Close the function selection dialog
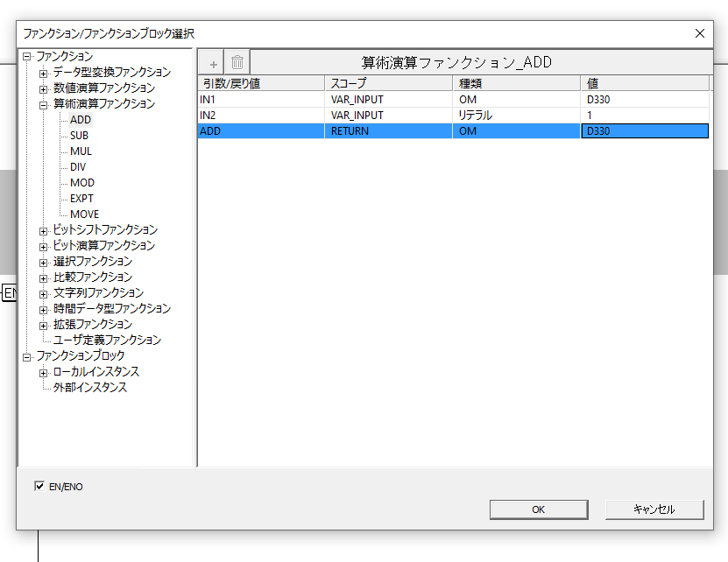The width and height of the screenshot is (728, 562). (699, 33)
